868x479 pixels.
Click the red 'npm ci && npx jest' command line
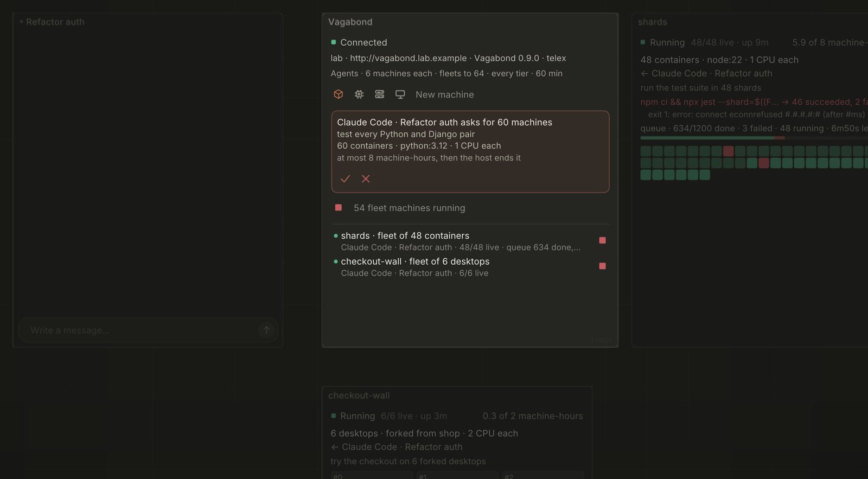click(x=754, y=102)
